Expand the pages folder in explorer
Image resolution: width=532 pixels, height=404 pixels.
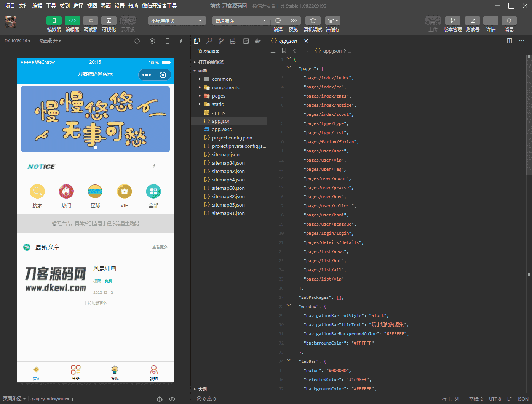218,96
